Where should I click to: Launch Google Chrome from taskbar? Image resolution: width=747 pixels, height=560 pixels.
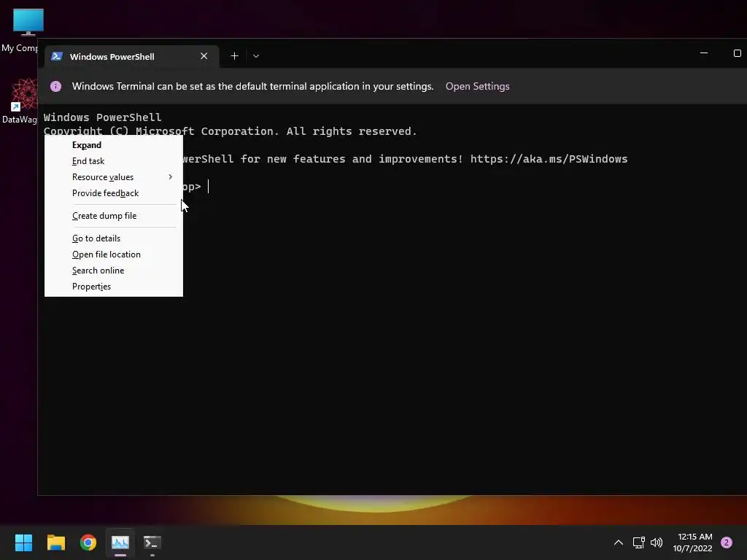pyautogui.click(x=88, y=542)
